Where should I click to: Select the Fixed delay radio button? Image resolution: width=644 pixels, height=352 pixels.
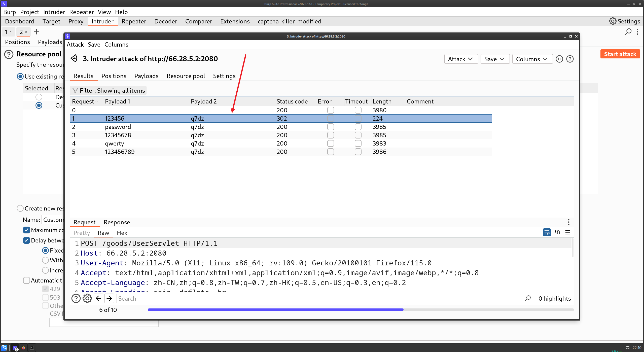click(x=45, y=250)
